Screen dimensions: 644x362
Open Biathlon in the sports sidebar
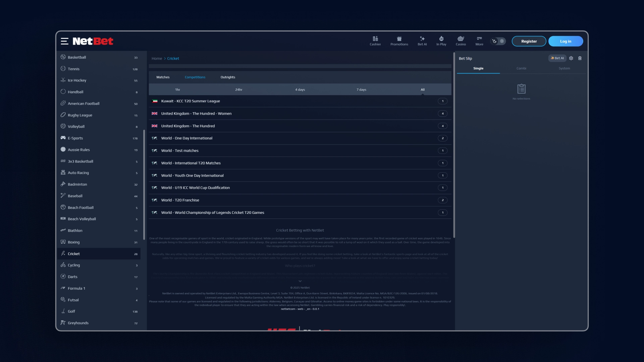(x=99, y=231)
